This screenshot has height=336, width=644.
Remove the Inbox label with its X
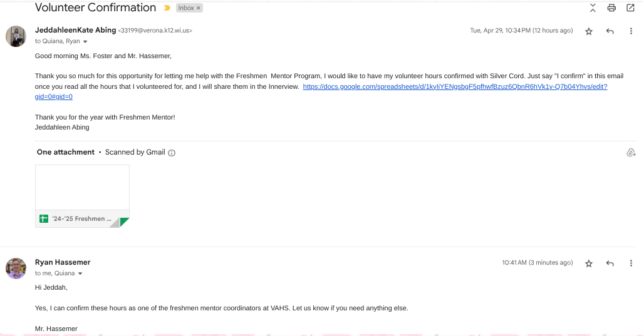pyautogui.click(x=198, y=8)
